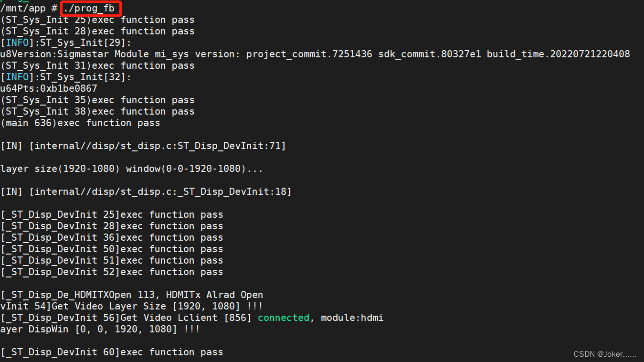Click the layer size(1920-1080) window line
This screenshot has width=644, height=362.
tap(131, 169)
